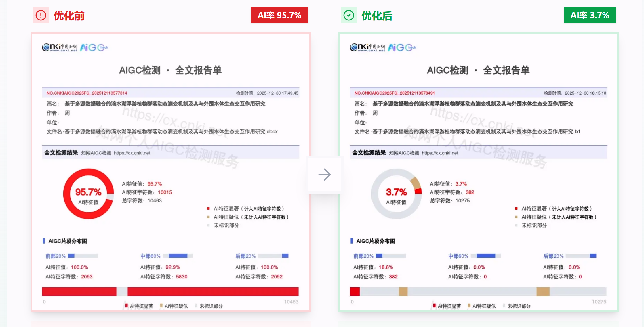Click the AI特征字符数 value 2092
The width and height of the screenshot is (644, 327).
[277, 277]
